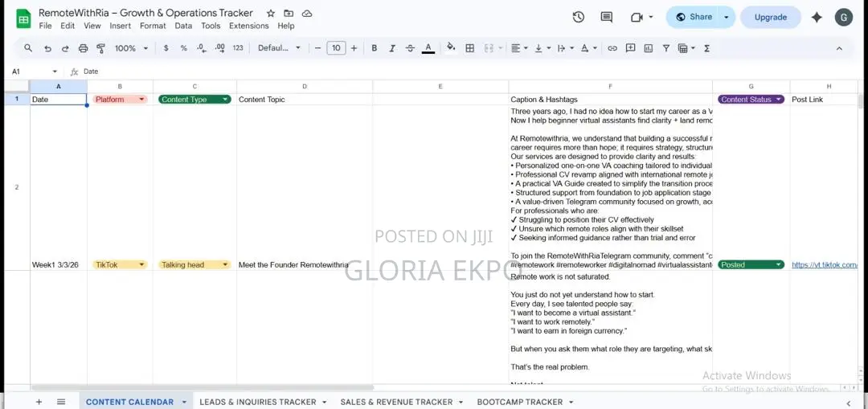Create a filter funnel icon

coord(666,48)
